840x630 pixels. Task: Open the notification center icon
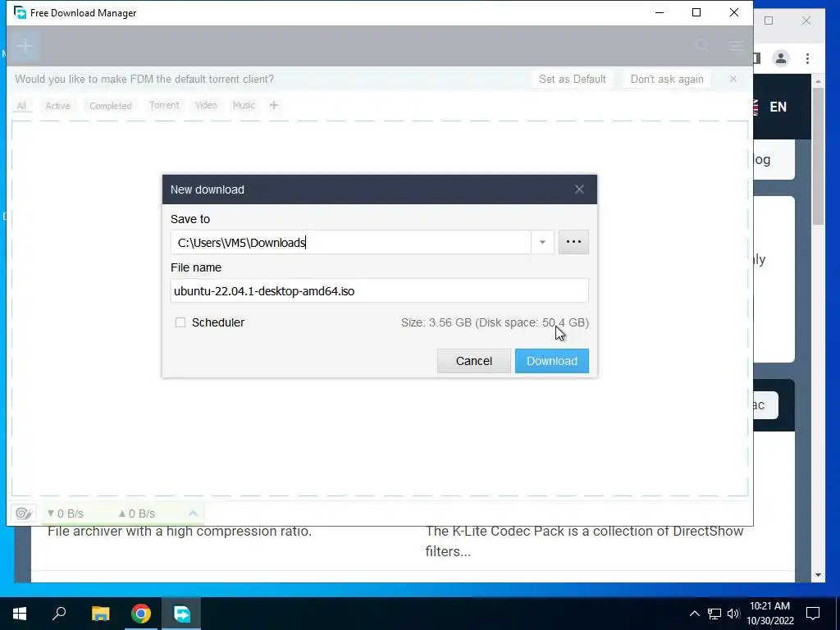813,614
